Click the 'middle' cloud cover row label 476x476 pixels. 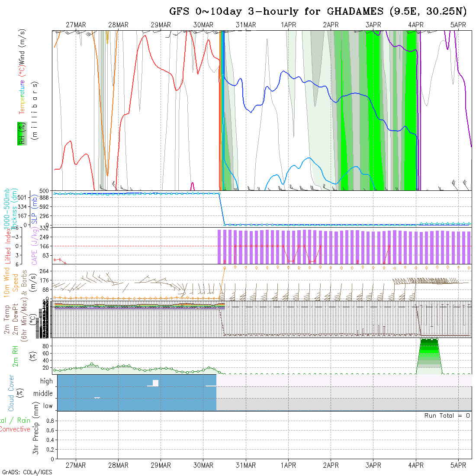coord(43,393)
